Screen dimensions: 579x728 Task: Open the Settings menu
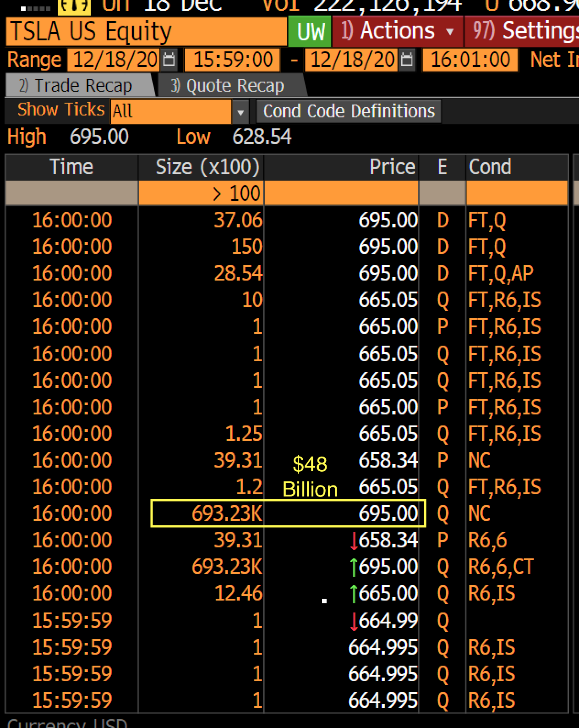522,31
